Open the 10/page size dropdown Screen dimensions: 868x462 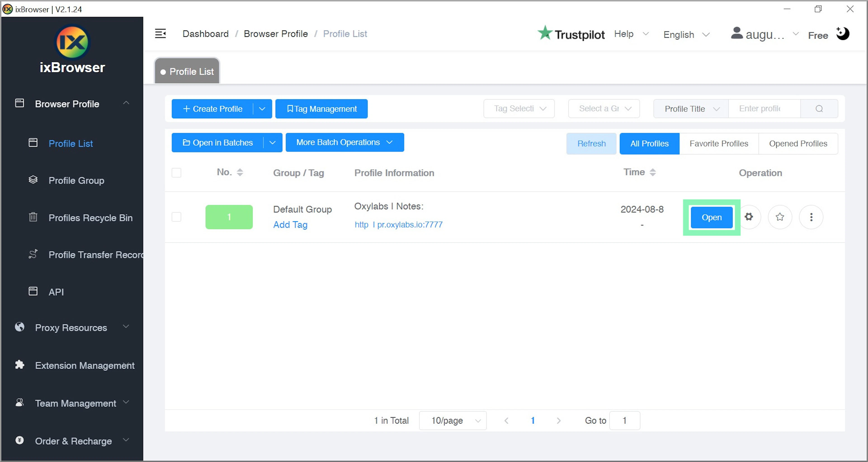[453, 421]
